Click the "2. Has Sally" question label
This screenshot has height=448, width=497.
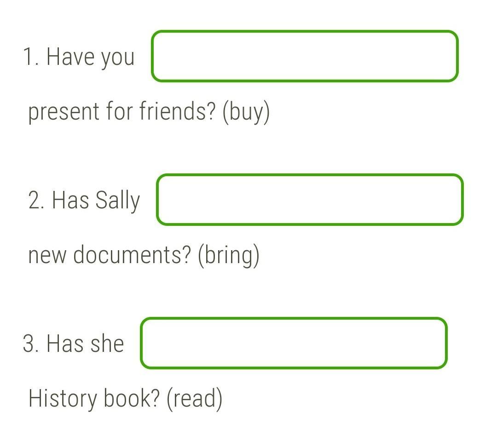[84, 201]
